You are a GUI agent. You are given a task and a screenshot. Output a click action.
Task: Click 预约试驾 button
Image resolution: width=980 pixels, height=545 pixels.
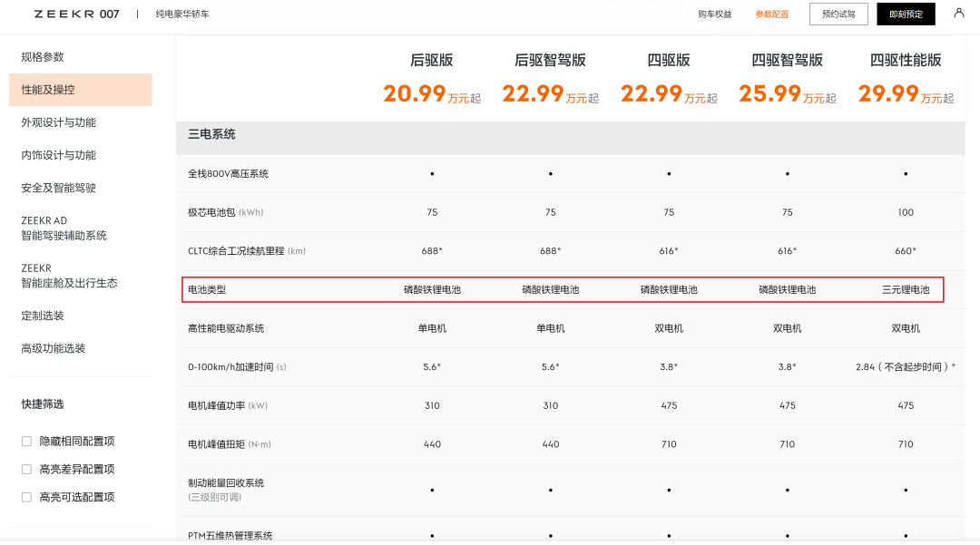(838, 14)
